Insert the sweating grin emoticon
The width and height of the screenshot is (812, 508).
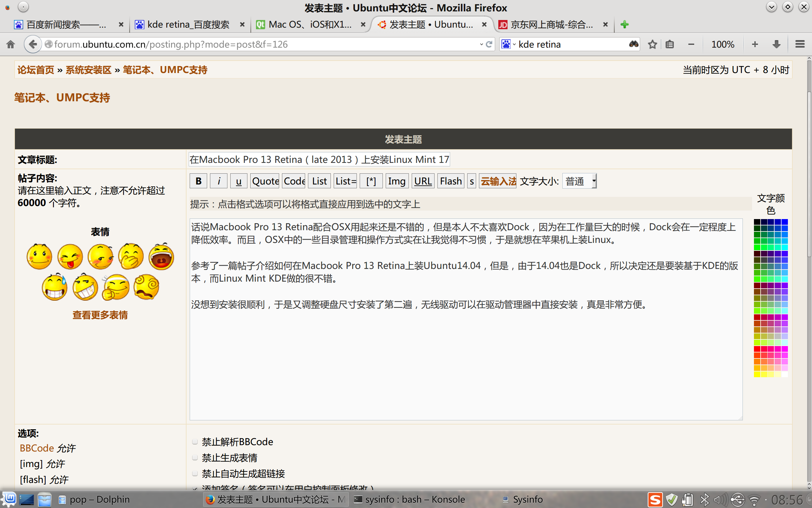pyautogui.click(x=54, y=287)
